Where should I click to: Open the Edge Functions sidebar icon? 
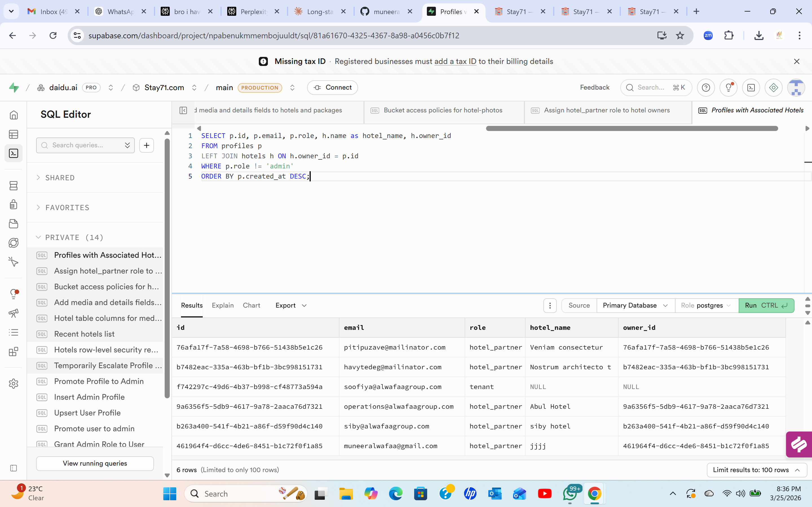pyautogui.click(x=14, y=243)
